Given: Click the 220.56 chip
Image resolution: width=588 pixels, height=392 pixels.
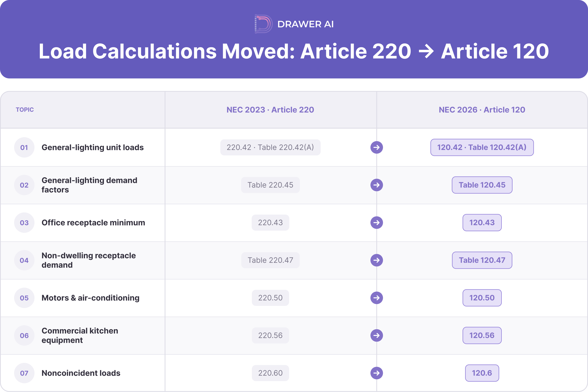Looking at the screenshot, I should click(x=270, y=336).
